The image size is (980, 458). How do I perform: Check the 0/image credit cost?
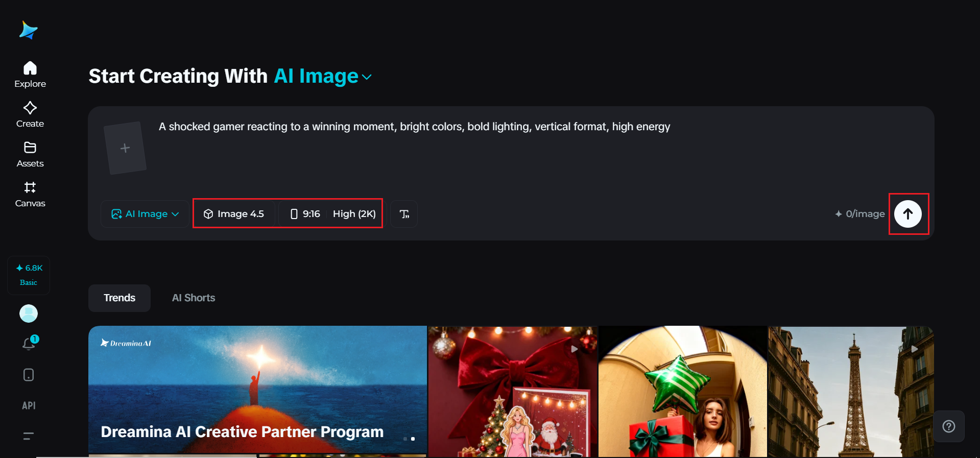point(860,214)
